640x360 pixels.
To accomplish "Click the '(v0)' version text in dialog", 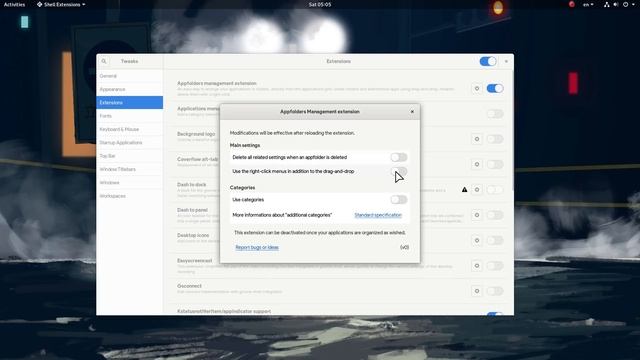I will (404, 247).
